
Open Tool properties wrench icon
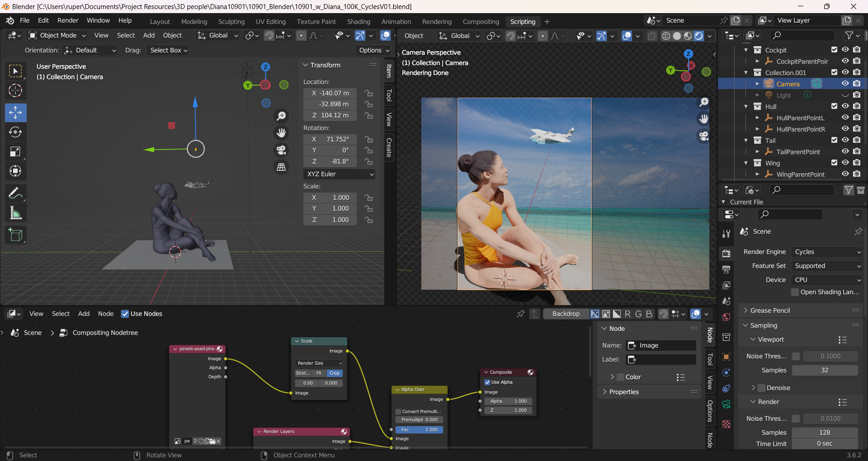[726, 234]
